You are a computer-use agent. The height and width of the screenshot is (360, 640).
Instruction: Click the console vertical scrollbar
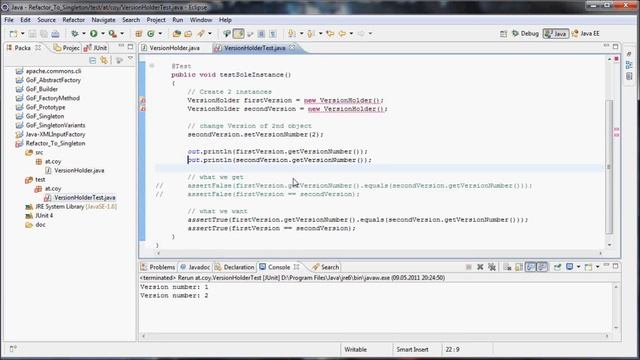(616, 307)
